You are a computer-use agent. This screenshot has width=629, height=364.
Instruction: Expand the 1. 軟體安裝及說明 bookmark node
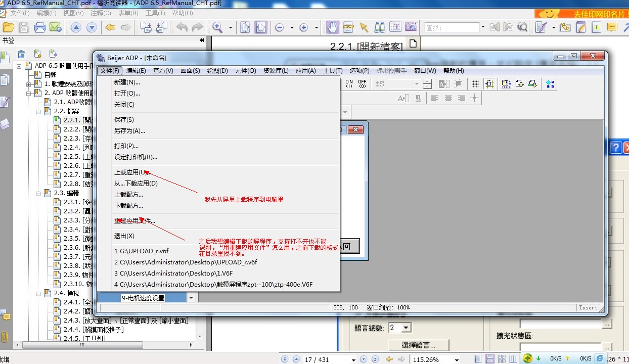29,84
